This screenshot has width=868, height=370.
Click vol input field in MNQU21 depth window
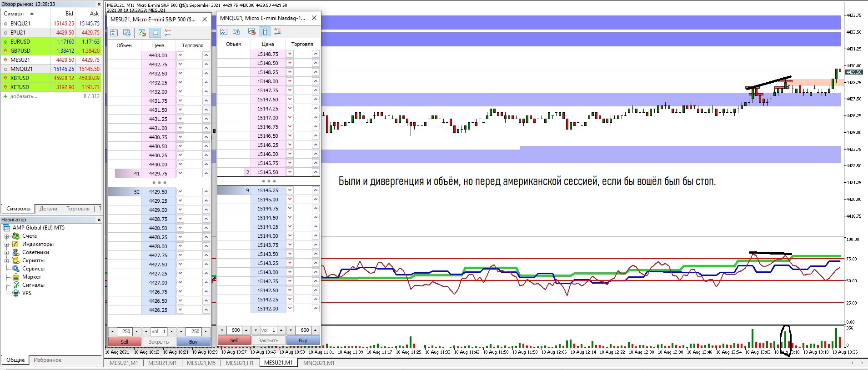(x=268, y=330)
